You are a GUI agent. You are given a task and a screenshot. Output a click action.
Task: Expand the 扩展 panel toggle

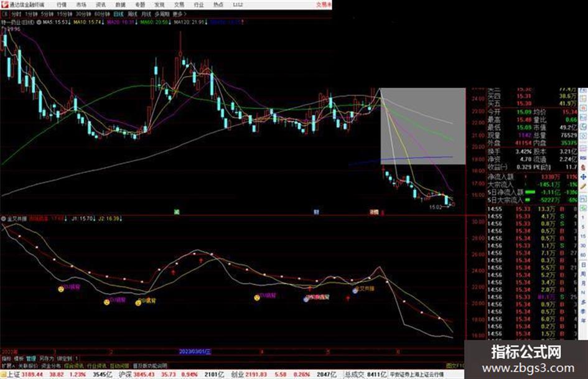[x=8, y=366]
